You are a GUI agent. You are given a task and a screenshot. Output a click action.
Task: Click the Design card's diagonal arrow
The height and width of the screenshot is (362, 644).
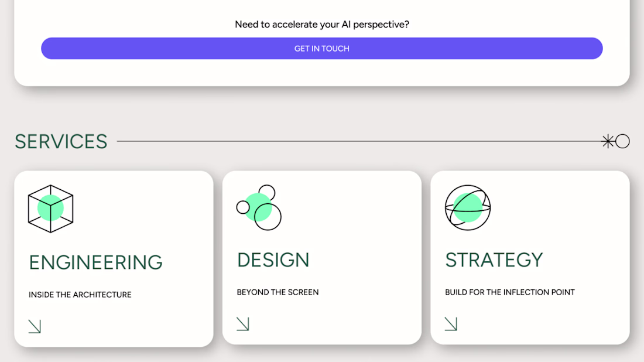(x=243, y=324)
